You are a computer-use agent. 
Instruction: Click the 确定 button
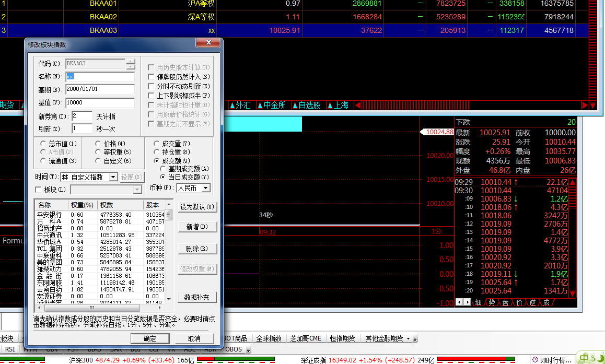(150, 338)
